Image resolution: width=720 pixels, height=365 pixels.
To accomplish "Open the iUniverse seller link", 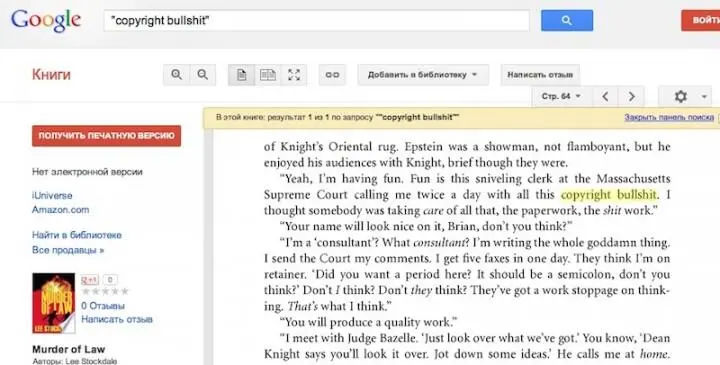I will pos(52,195).
